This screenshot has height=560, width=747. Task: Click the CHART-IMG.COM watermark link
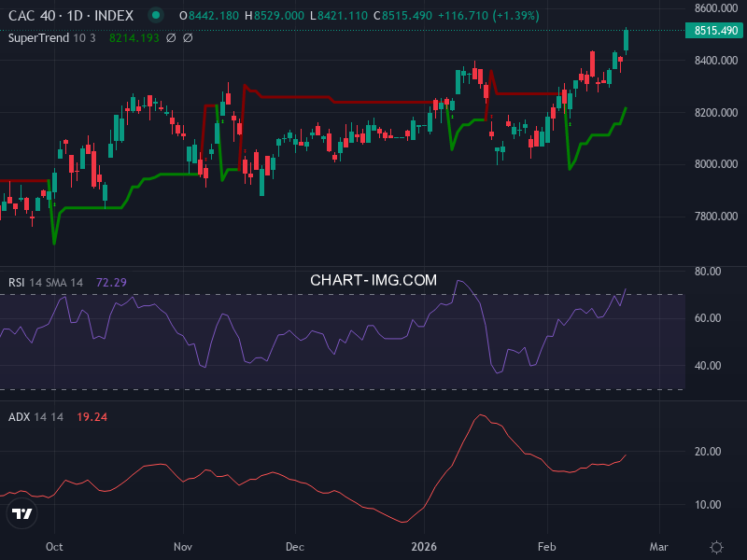point(373,279)
